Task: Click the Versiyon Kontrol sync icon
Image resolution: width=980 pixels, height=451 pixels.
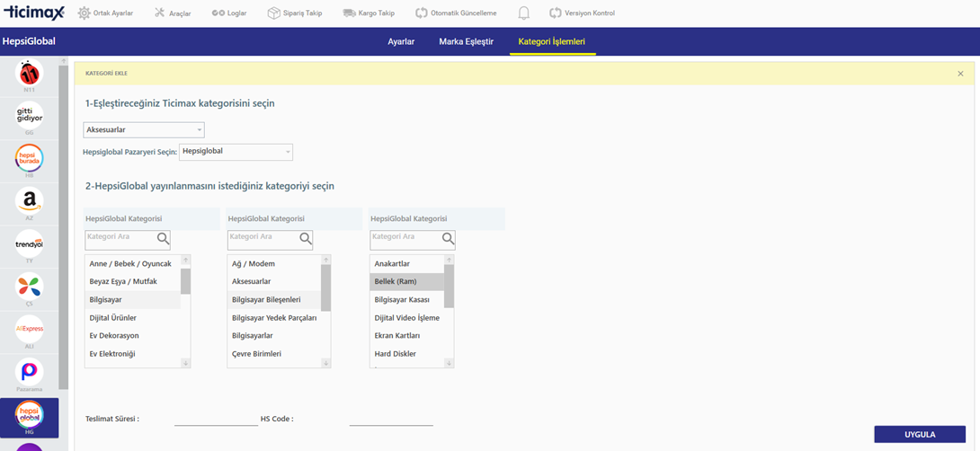Action: click(x=555, y=13)
